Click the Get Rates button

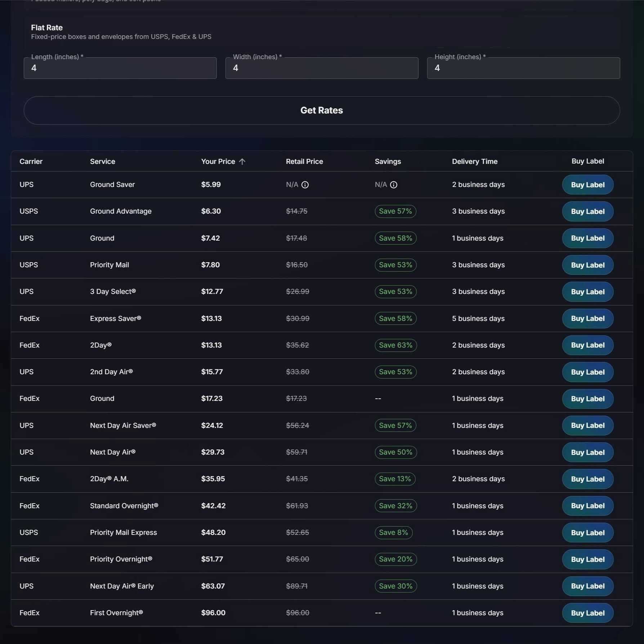pyautogui.click(x=322, y=110)
